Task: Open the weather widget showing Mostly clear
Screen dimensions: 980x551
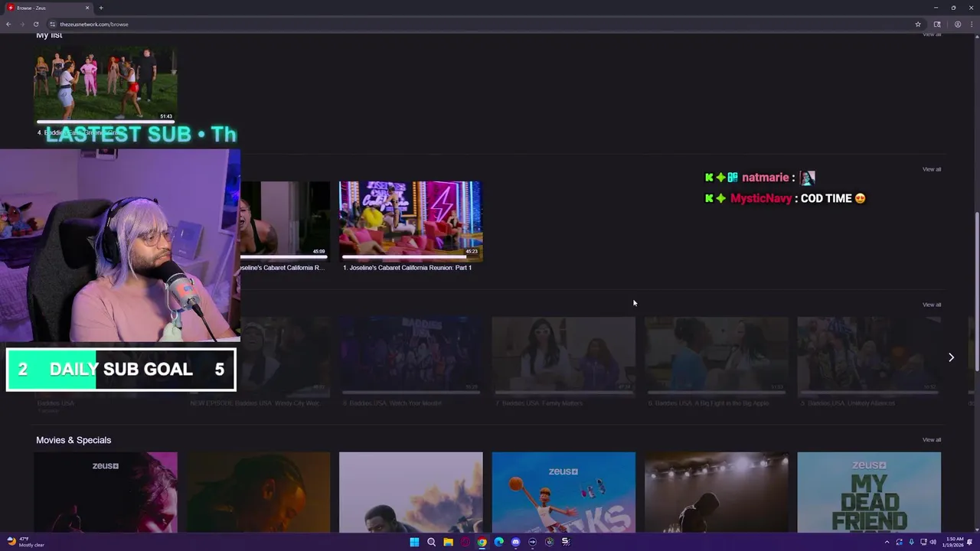Action: [x=27, y=542]
